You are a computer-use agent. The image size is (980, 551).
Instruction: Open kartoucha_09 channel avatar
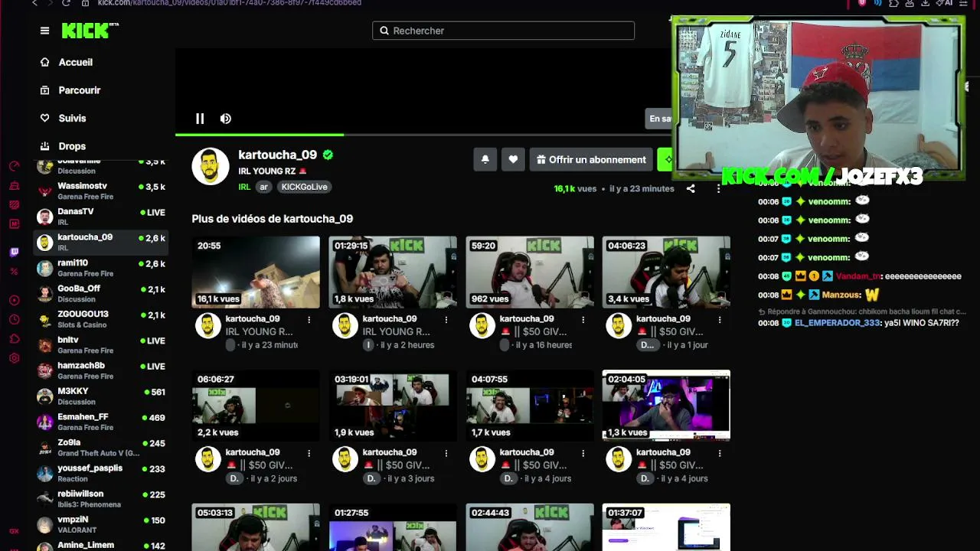[211, 166]
